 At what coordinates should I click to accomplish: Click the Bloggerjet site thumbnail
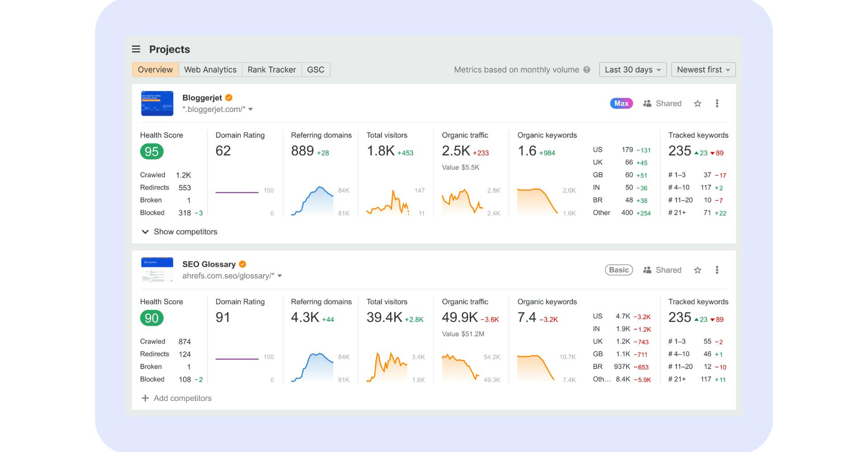(x=157, y=104)
